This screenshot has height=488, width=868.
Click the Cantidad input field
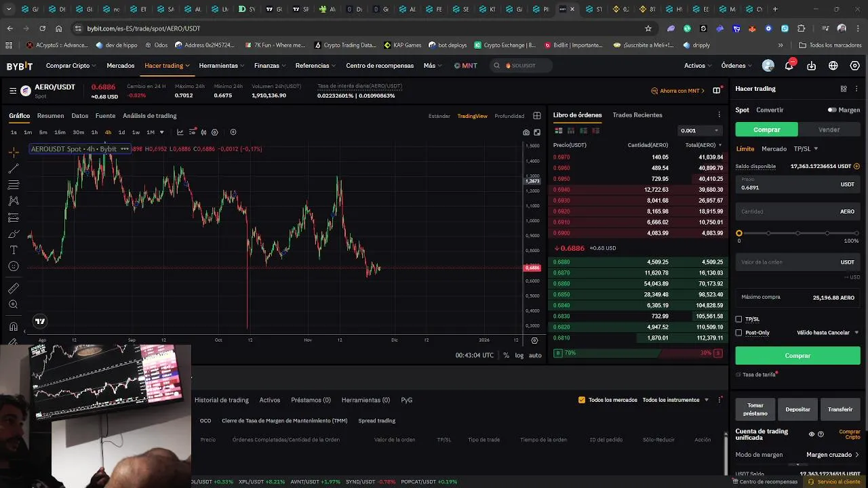pyautogui.click(x=797, y=211)
